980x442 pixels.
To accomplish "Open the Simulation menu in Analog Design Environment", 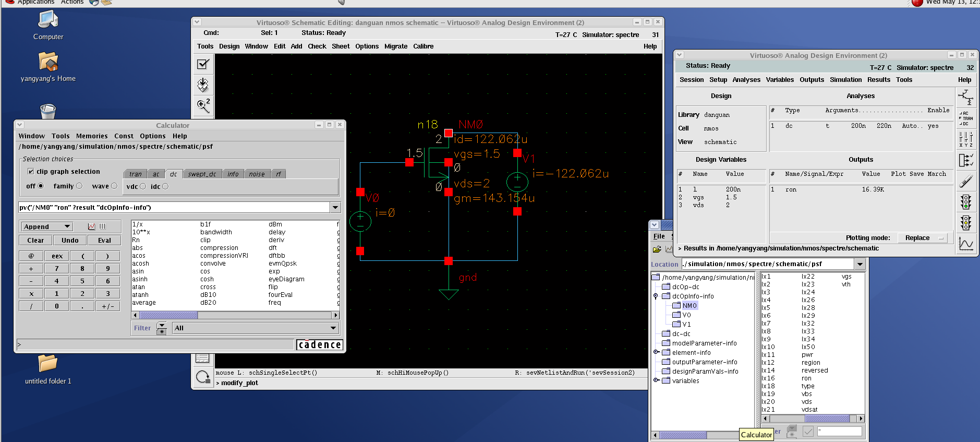I will 846,80.
